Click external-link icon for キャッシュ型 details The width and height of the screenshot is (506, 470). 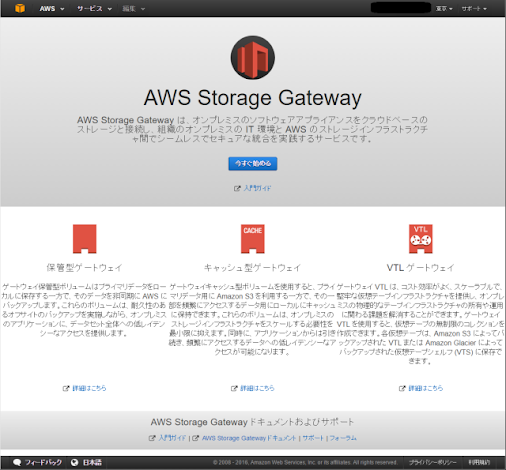click(234, 388)
